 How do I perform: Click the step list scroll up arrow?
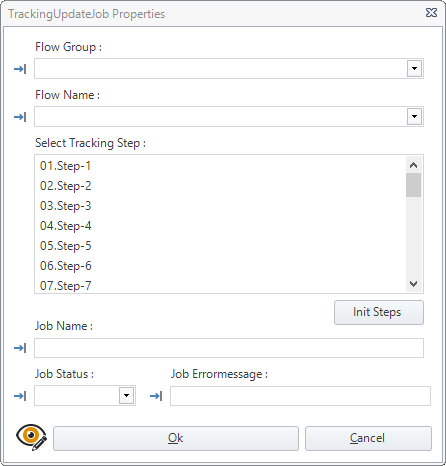click(413, 165)
